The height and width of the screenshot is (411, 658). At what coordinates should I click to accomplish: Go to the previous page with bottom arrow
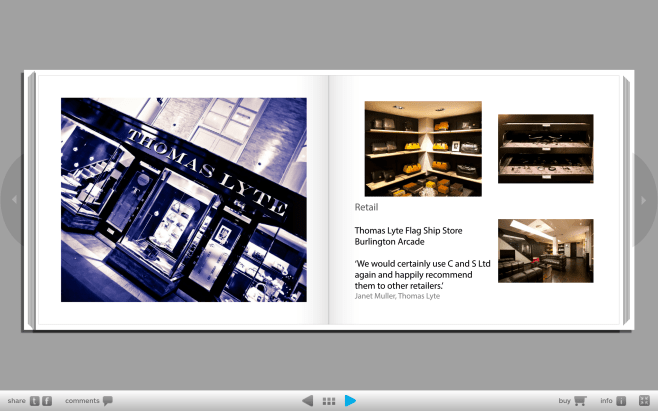pos(308,401)
